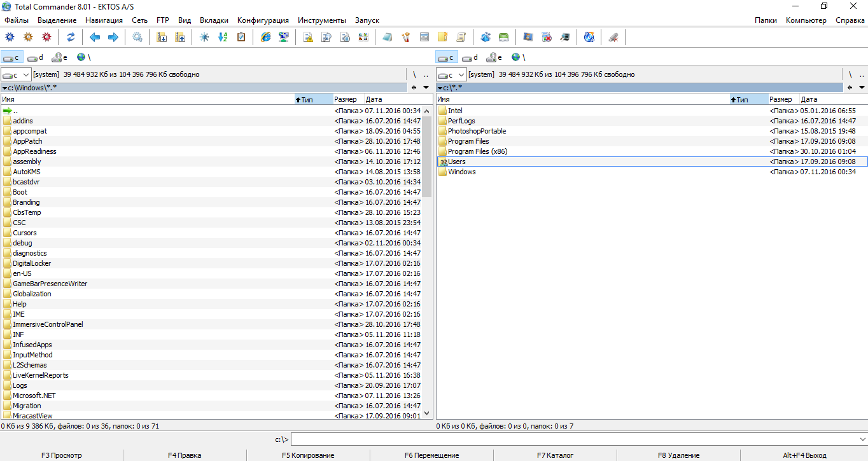Open command line history dropdown arrow
This screenshot has width=868, height=461.
(862, 439)
